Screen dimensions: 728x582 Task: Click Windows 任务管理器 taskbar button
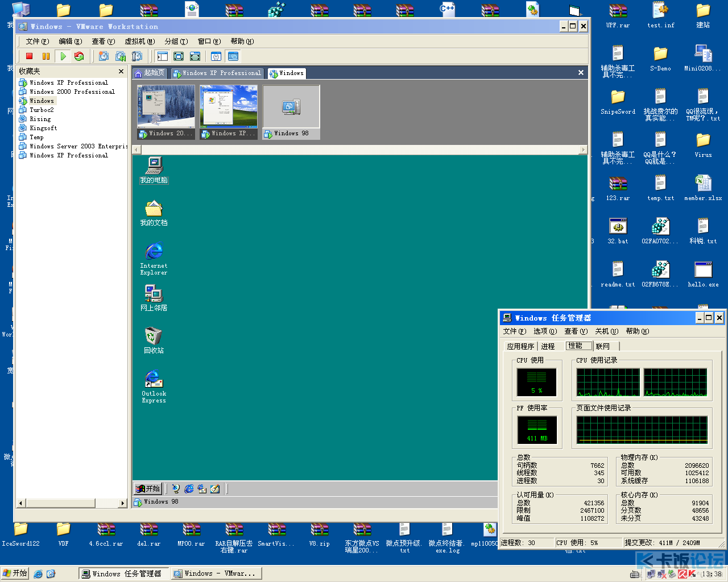(123, 574)
